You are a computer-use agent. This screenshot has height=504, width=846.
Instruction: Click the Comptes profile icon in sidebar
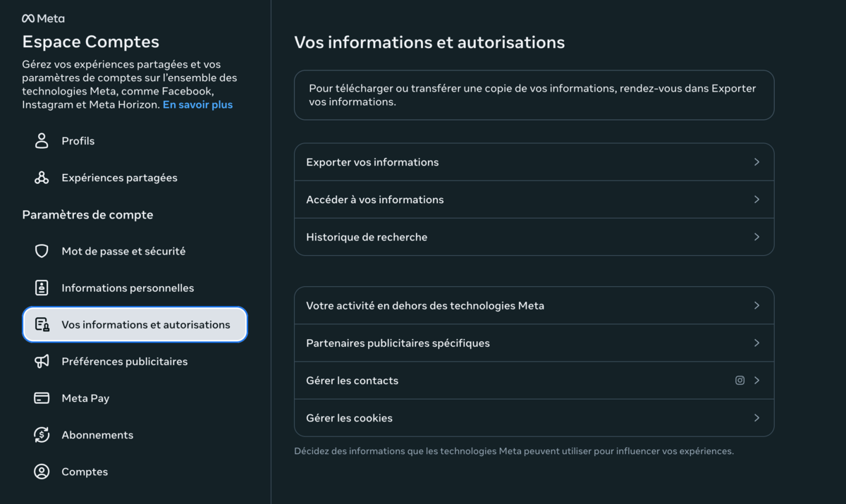[41, 471]
